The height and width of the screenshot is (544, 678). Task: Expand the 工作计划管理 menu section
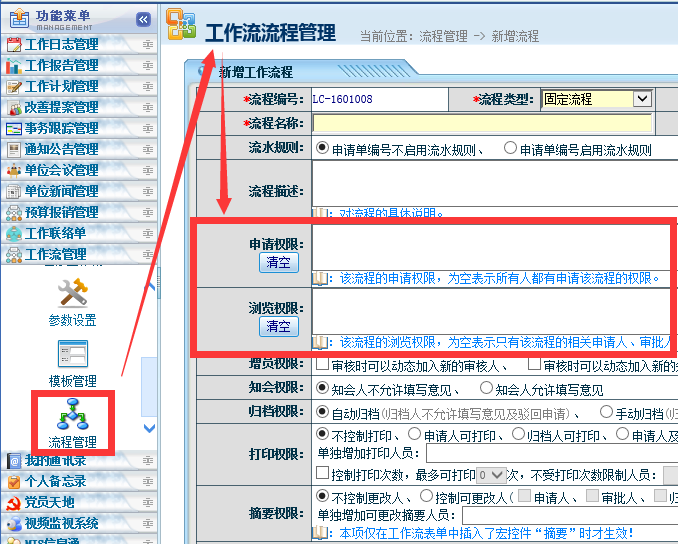coord(61,86)
